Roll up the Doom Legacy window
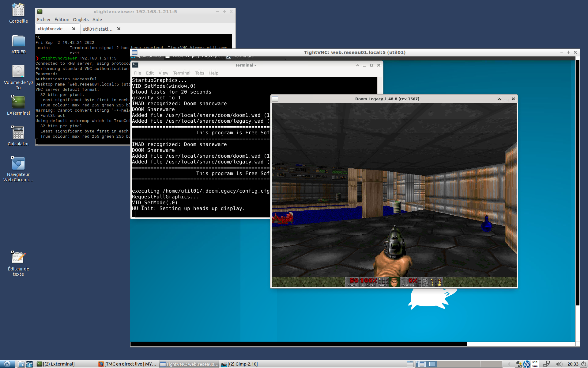 (499, 99)
